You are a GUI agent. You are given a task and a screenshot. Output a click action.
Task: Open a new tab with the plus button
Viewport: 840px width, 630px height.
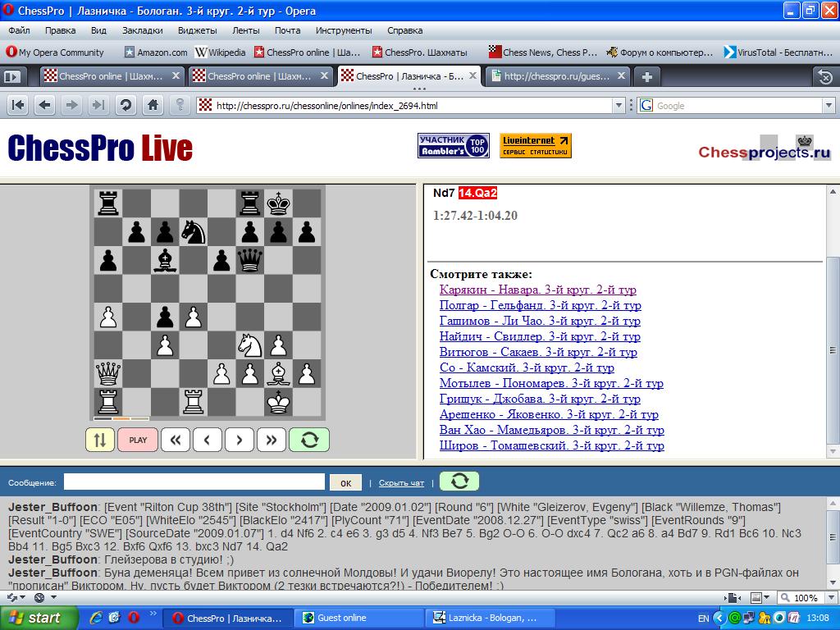point(647,76)
